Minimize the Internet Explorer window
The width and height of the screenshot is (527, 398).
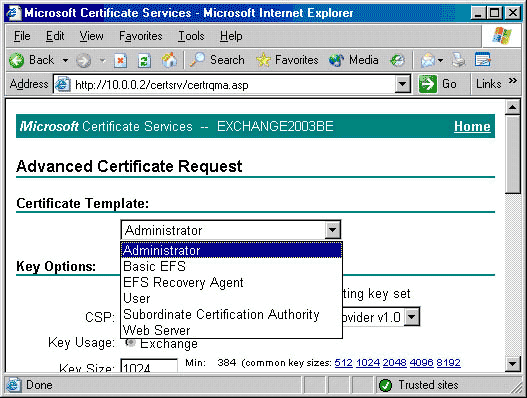478,13
